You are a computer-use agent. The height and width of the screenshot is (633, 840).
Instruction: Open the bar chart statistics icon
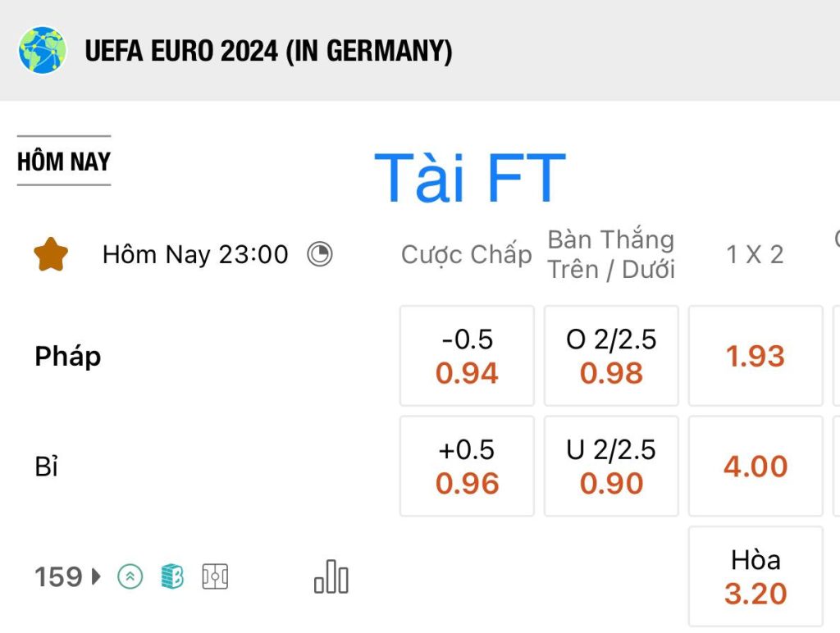331,576
